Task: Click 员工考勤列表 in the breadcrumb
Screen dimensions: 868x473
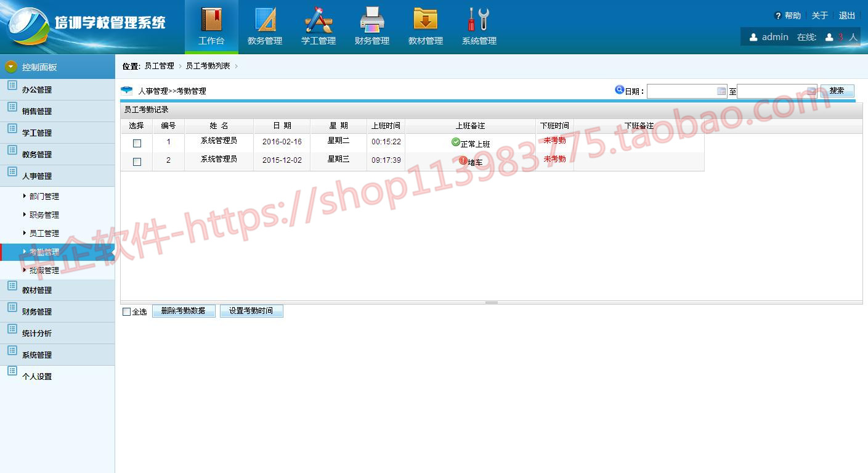Action: click(x=208, y=66)
